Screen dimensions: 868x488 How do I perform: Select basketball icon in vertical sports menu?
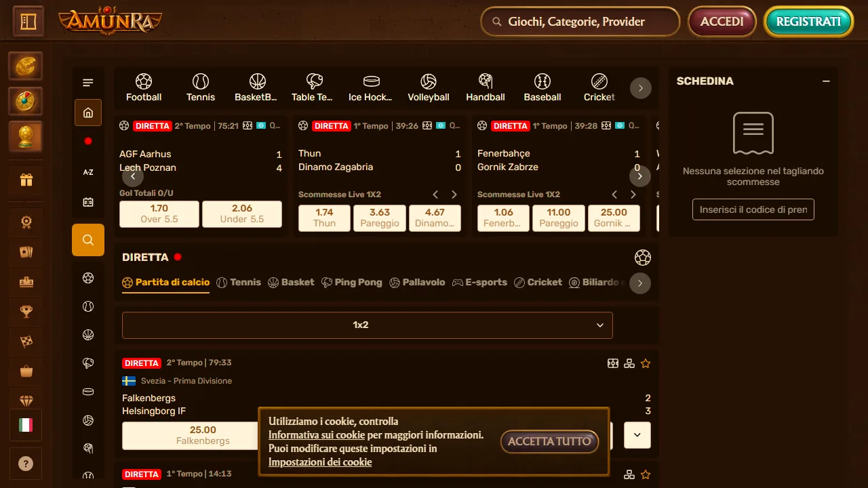click(x=88, y=335)
